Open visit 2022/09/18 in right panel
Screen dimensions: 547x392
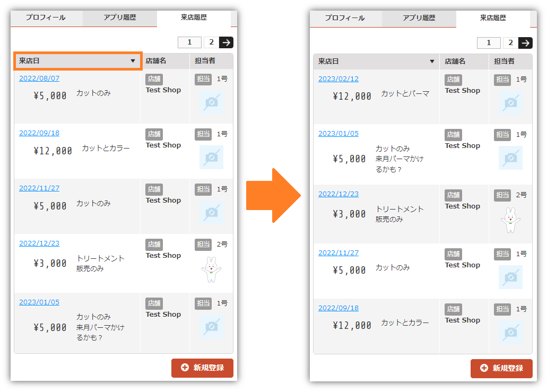coord(338,308)
